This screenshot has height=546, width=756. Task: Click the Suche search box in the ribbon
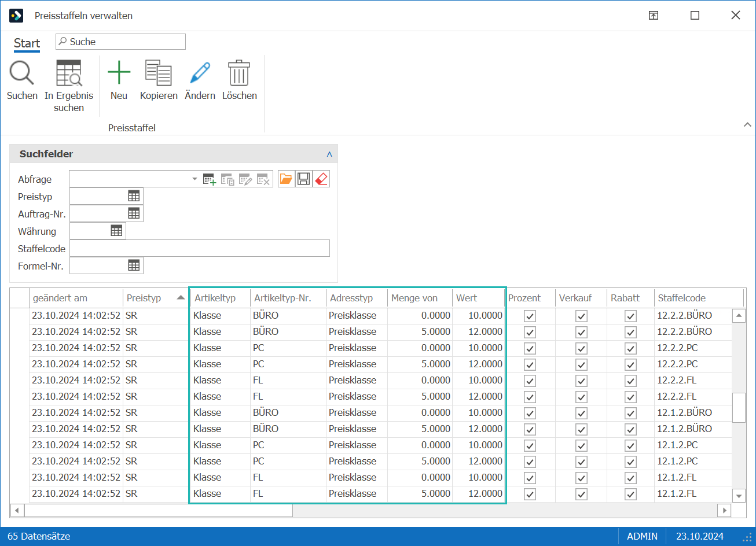[120, 42]
